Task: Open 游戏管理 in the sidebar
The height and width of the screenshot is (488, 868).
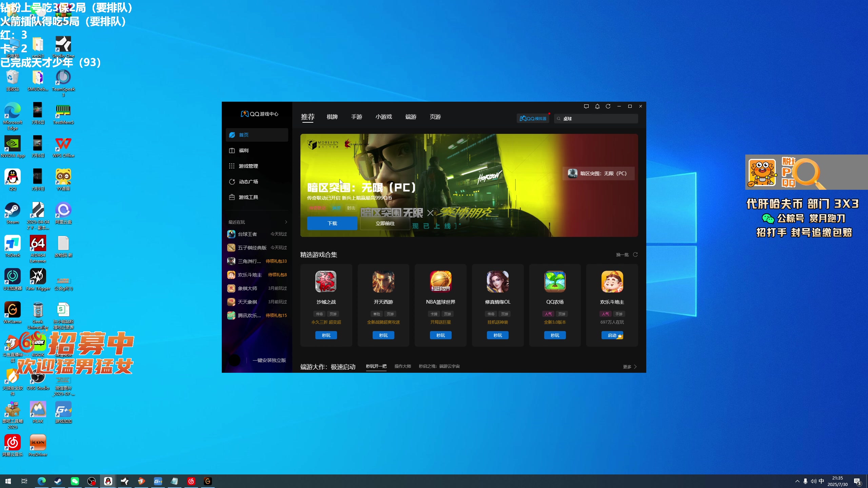Action: point(257,166)
